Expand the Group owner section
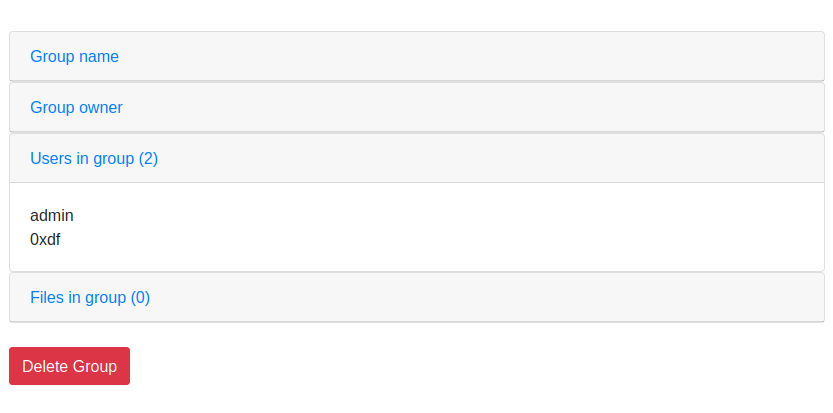This screenshot has width=833, height=413. [76, 107]
